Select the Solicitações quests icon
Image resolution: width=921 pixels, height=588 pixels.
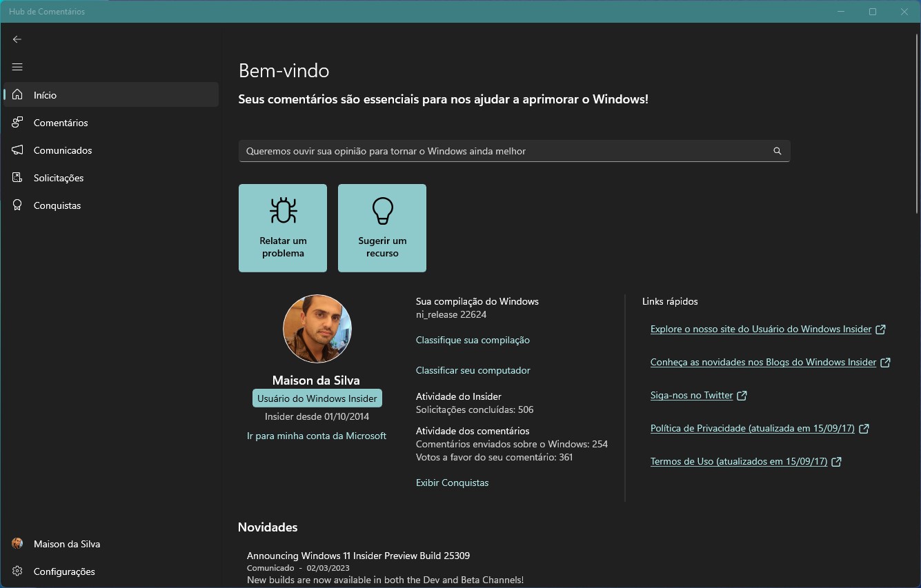17,177
